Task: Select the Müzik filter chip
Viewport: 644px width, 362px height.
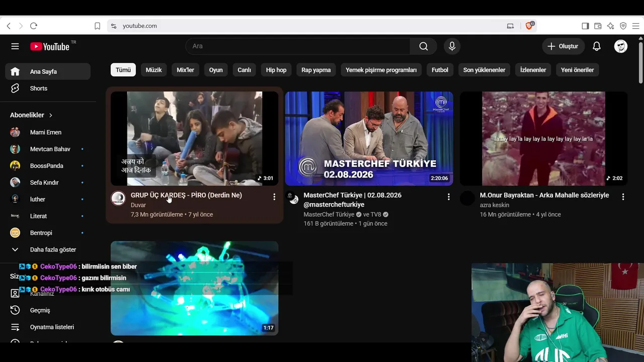Action: pyautogui.click(x=153, y=70)
